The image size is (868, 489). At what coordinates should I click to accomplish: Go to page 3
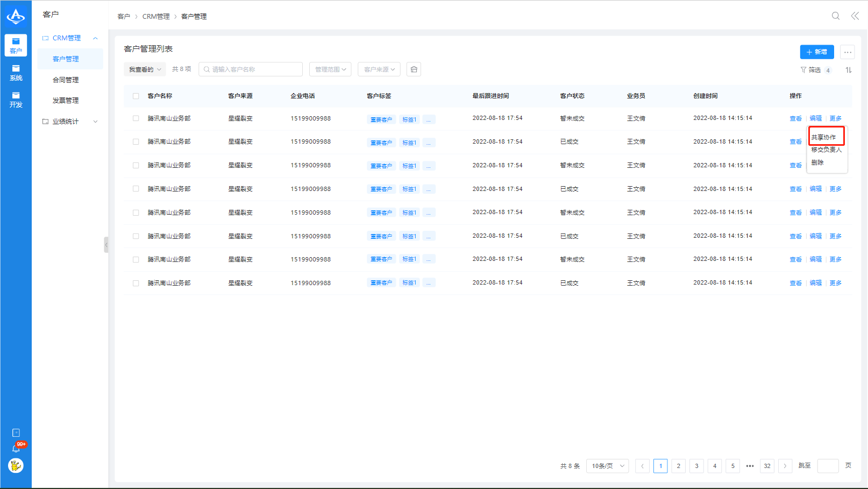(x=696, y=466)
